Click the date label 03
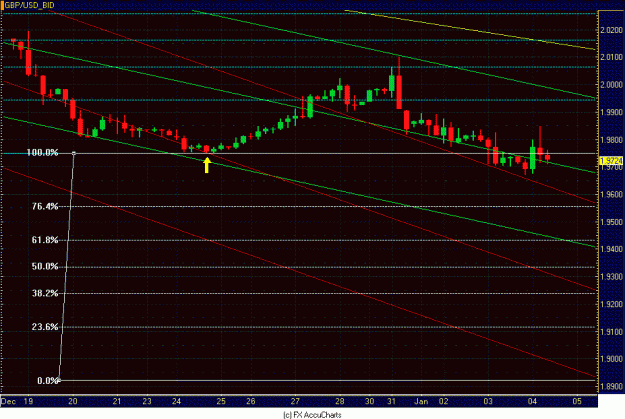Viewport: 625px width, 419px height. pyautogui.click(x=488, y=401)
